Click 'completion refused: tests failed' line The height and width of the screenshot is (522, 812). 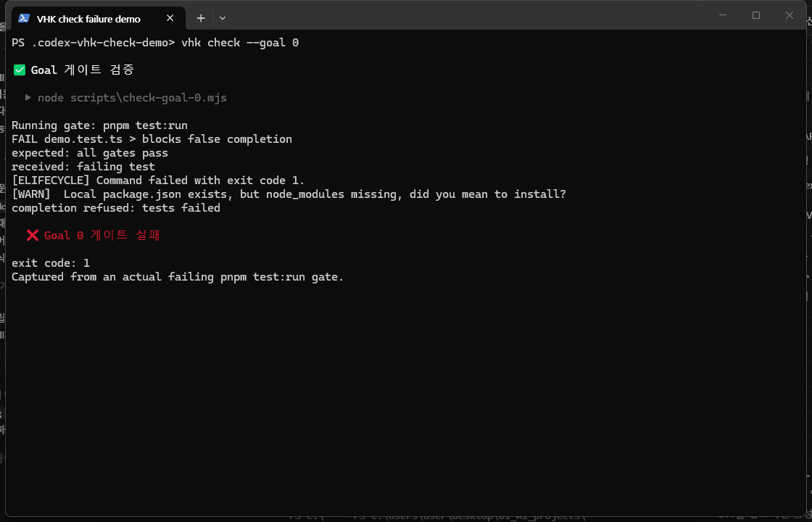[x=116, y=208]
